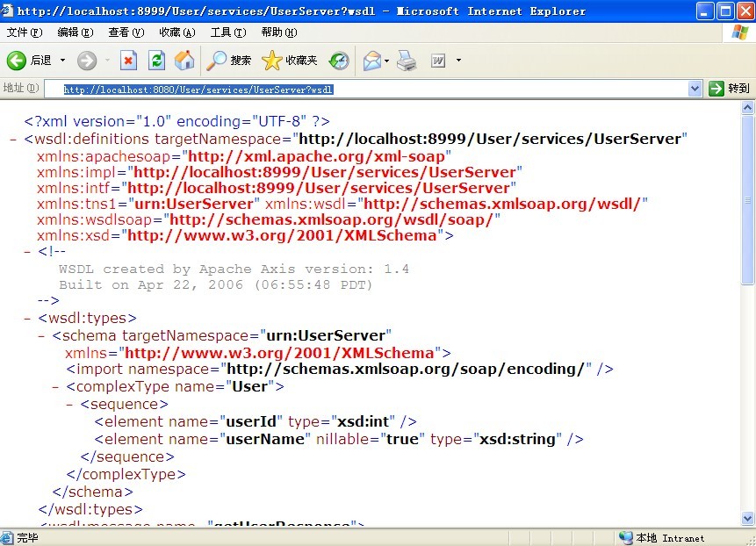Click the red Stop loading icon

click(x=128, y=61)
